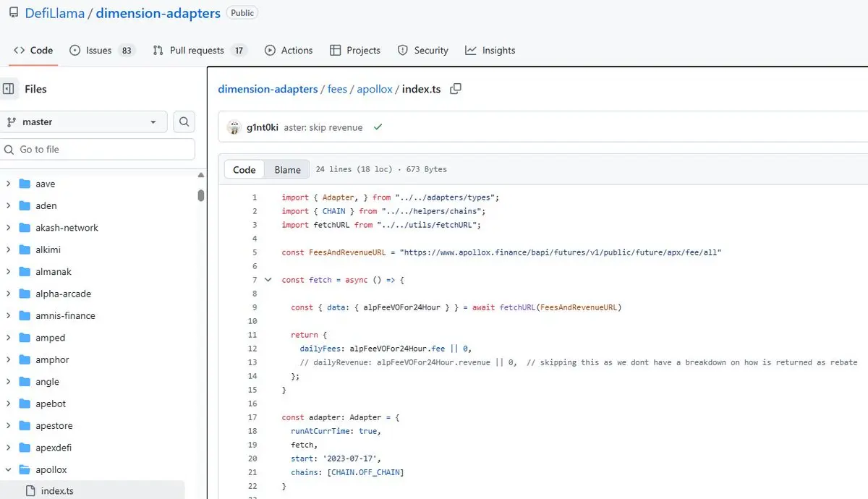Click the open apollox folder icon

(25, 469)
